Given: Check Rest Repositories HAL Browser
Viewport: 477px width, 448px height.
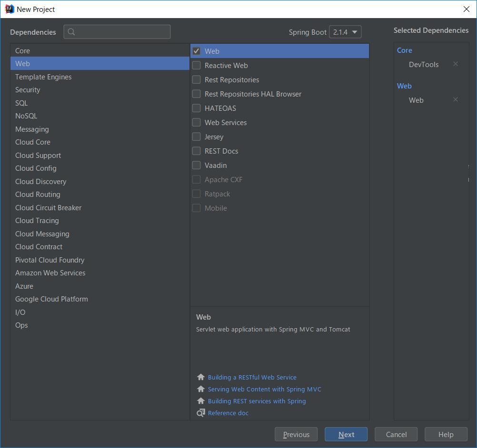Looking at the screenshot, I should click(197, 94).
